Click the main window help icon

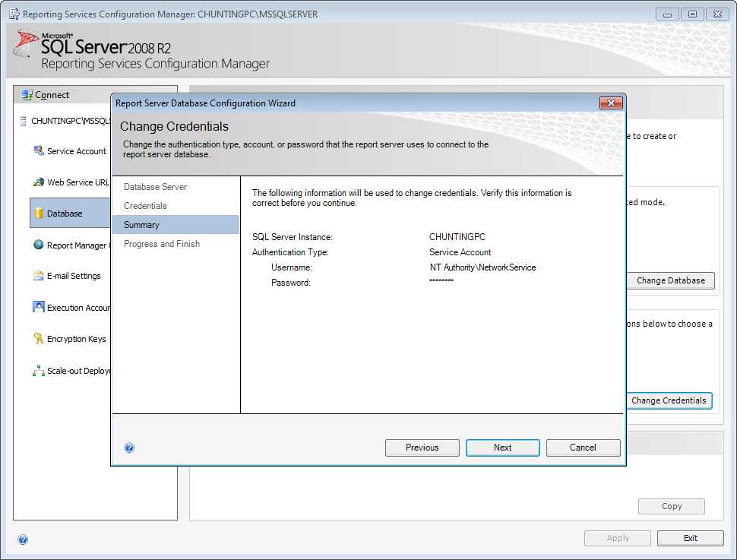[x=23, y=539]
